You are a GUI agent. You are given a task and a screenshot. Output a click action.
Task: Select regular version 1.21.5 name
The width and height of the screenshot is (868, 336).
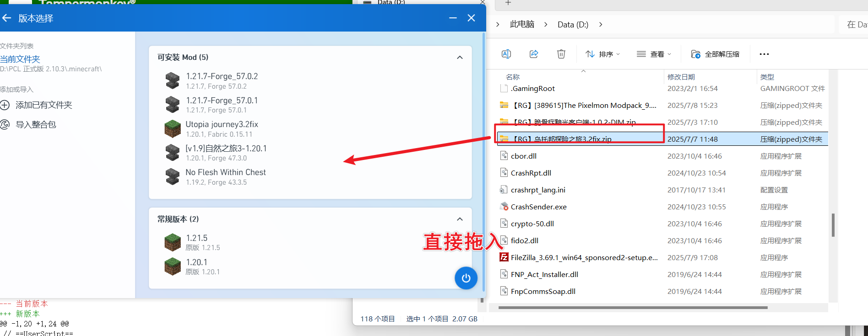196,238
